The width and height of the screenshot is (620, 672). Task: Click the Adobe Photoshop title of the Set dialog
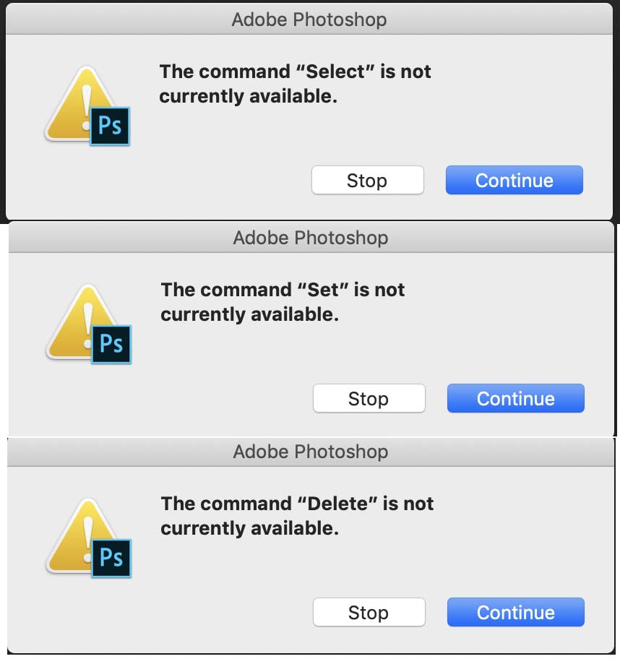click(x=310, y=238)
